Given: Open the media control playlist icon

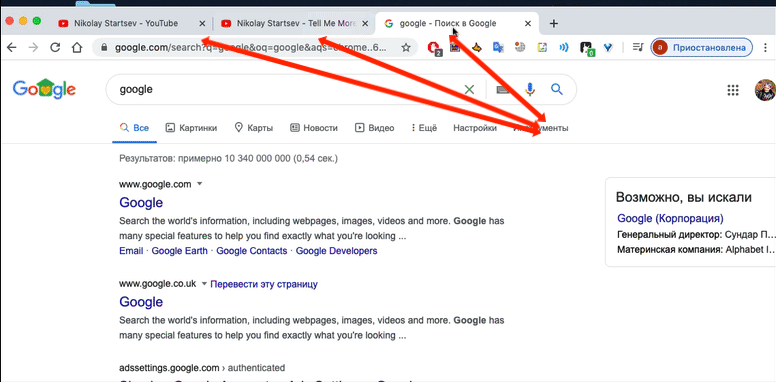Looking at the screenshot, I should tap(637, 48).
